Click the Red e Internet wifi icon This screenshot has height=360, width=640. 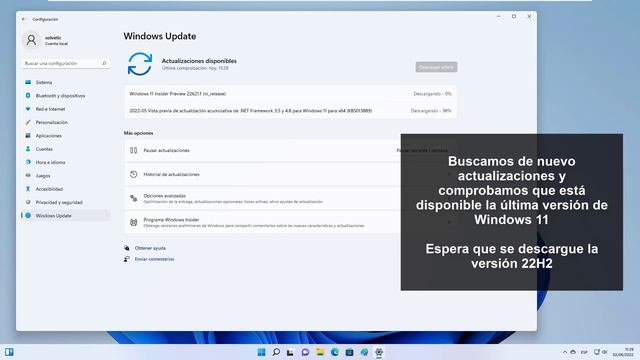coord(28,109)
